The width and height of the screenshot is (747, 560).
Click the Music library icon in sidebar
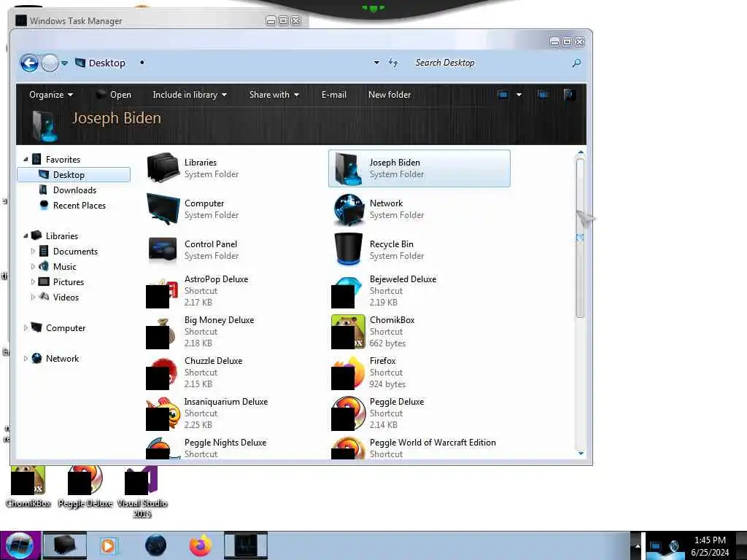[x=44, y=266]
